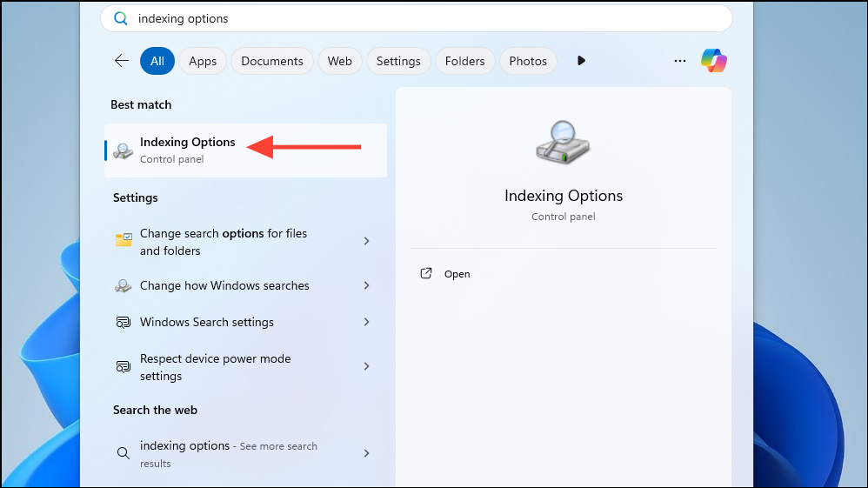Switch to the Folders filter tab
The image size is (868, 488).
[x=465, y=61]
